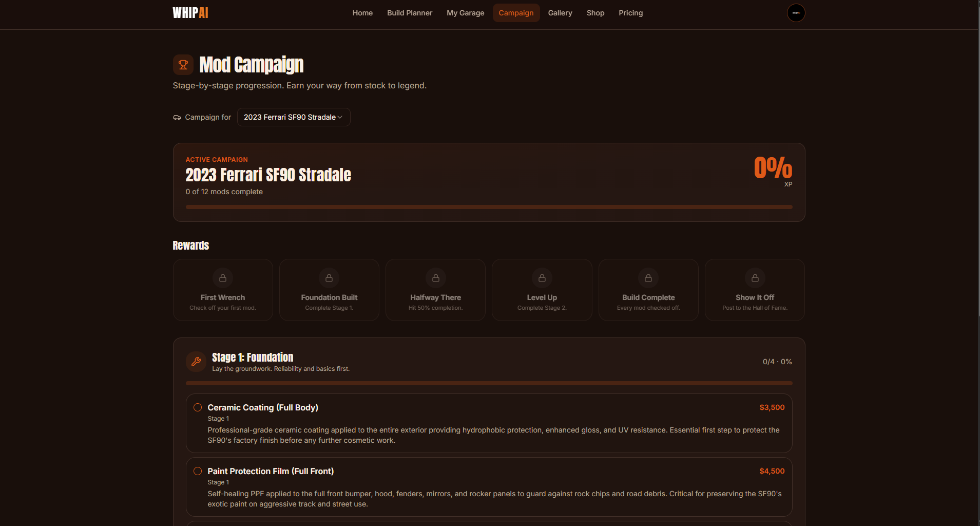The height and width of the screenshot is (526, 980).
Task: Click the $4,500 Paint Protection Film price
Action: (x=772, y=471)
